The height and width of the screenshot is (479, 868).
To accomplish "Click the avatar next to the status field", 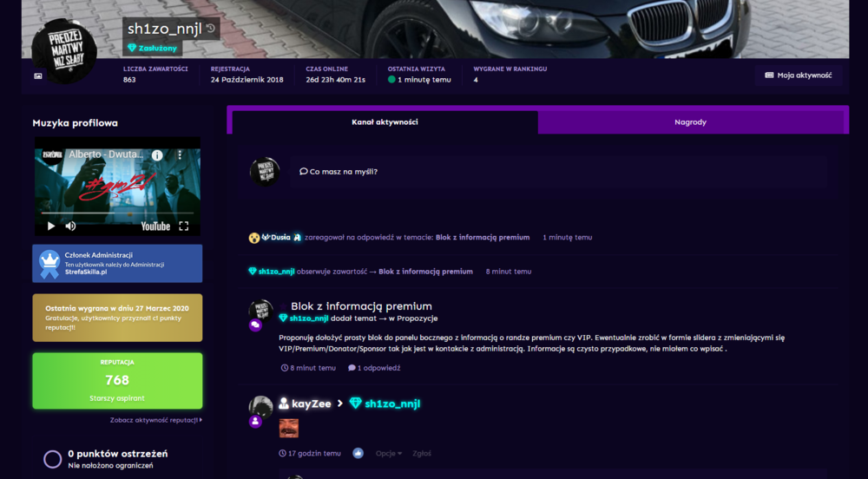I will [x=265, y=172].
